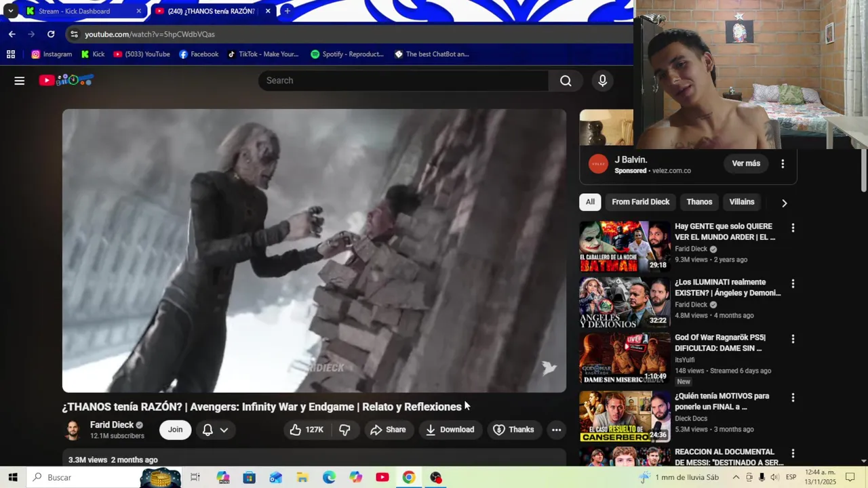Open a new browser tab
Viewport: 868px width, 488px height.
[288, 11]
